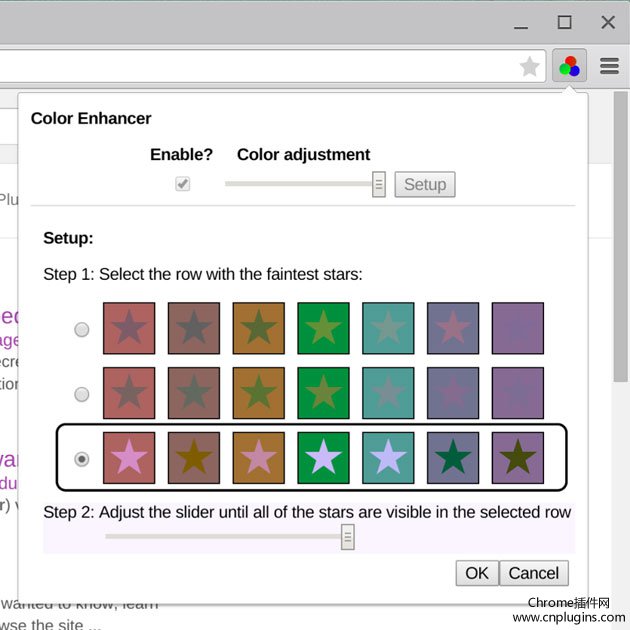Click first row red swatch with star
The image size is (630, 630).
coord(129,328)
